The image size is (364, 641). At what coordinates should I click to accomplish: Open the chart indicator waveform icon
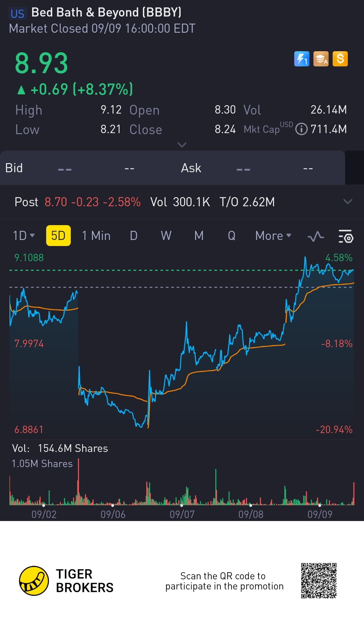(x=316, y=236)
